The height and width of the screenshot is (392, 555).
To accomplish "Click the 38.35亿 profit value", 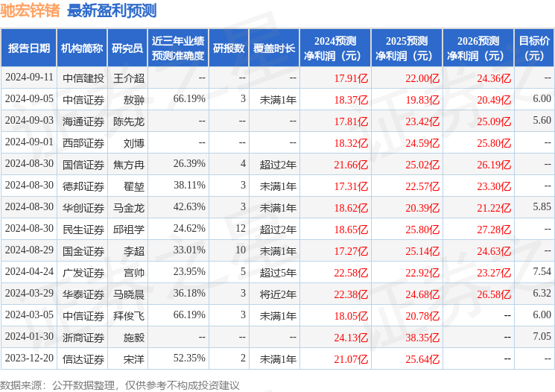I will pyautogui.click(x=422, y=338).
